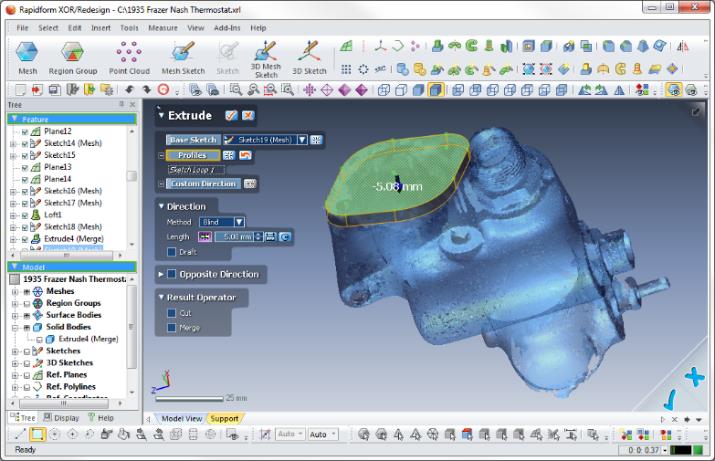715x461 pixels.
Task: Click the Profiles button
Action: 192,155
